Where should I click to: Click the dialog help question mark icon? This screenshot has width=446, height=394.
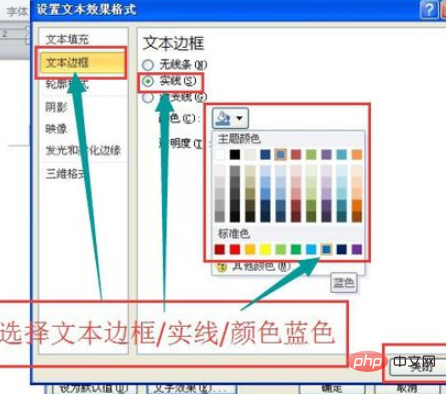point(429,9)
